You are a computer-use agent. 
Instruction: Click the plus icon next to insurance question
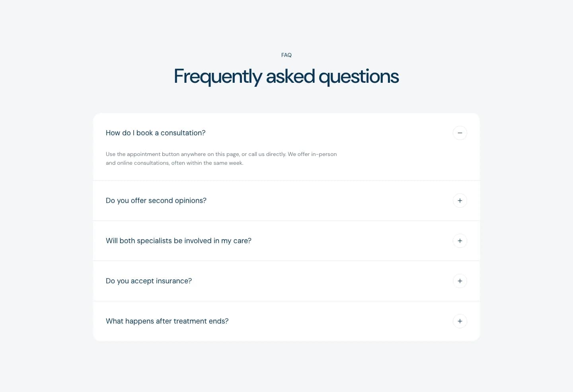click(x=460, y=281)
